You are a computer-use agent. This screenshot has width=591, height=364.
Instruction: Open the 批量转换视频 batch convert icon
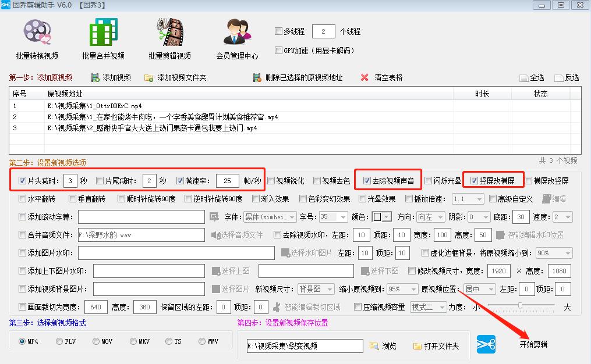(37, 32)
